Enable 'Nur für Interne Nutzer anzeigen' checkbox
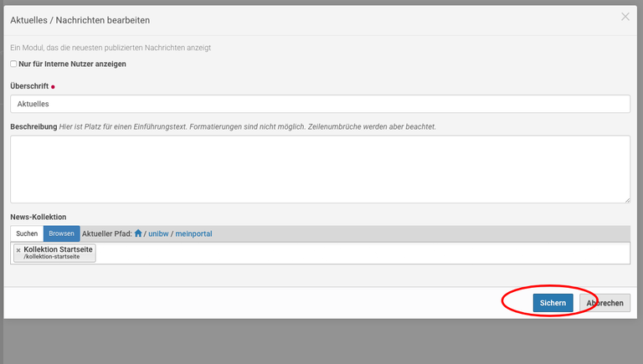Viewport: 643px width, 364px height. (x=13, y=64)
